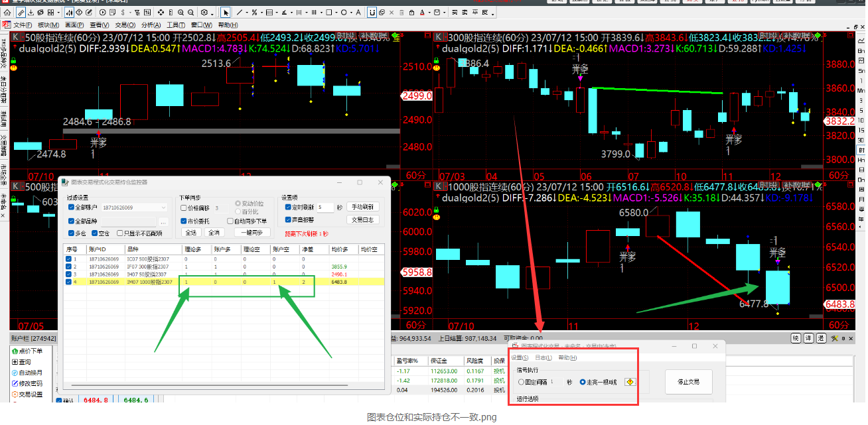Open the 板块(M) menu
Viewport: 868px width, 425px height.
pos(48,25)
